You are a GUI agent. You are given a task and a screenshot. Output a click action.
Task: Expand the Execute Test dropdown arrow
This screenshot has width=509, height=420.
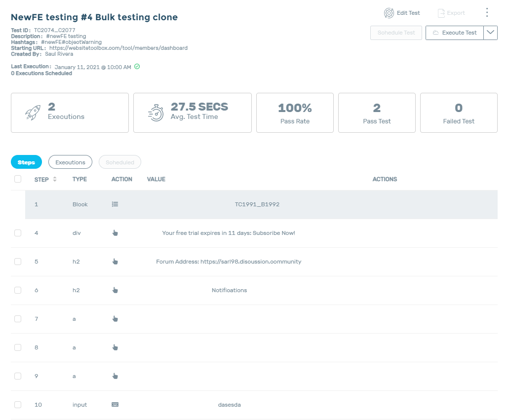pyautogui.click(x=490, y=33)
